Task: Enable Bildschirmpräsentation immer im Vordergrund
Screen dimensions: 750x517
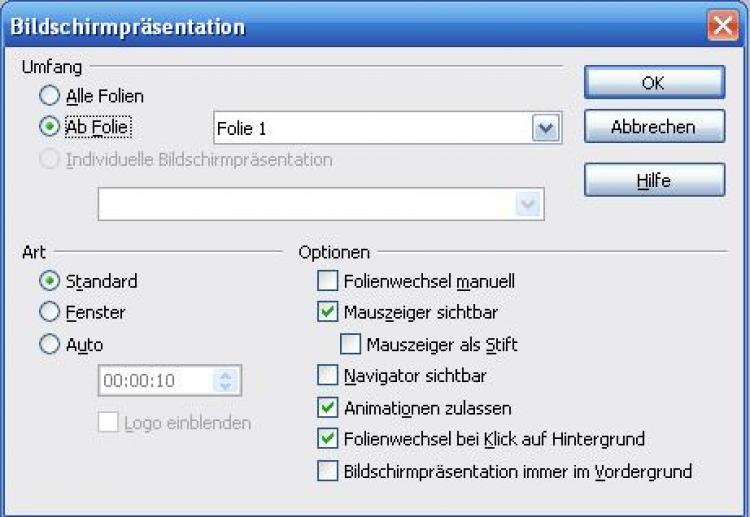Action: coord(328,471)
